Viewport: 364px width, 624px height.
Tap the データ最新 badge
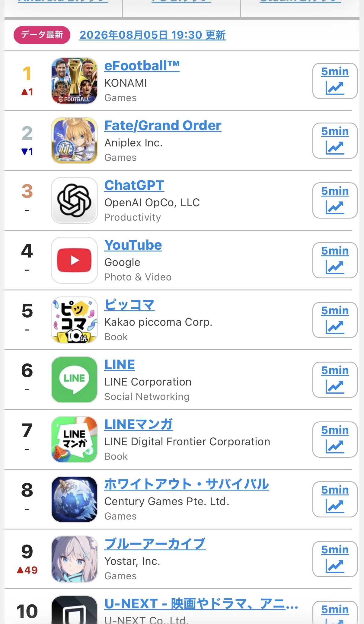point(42,35)
